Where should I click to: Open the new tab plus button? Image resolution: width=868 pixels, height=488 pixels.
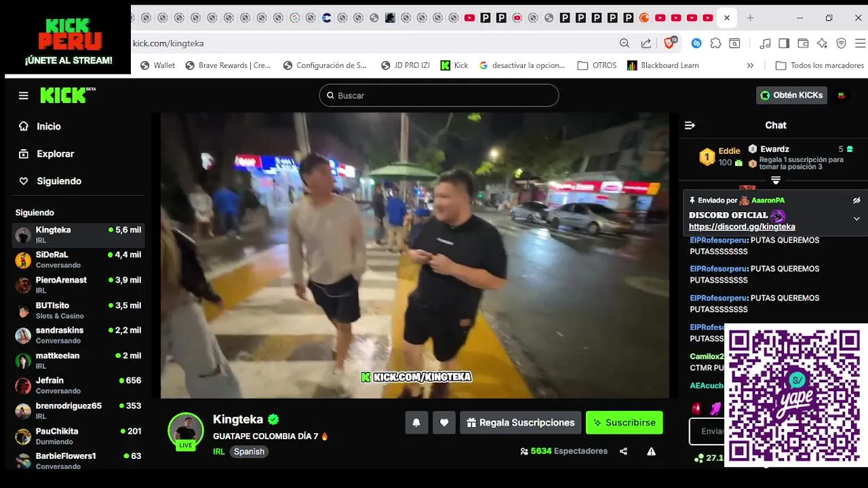pyautogui.click(x=750, y=18)
